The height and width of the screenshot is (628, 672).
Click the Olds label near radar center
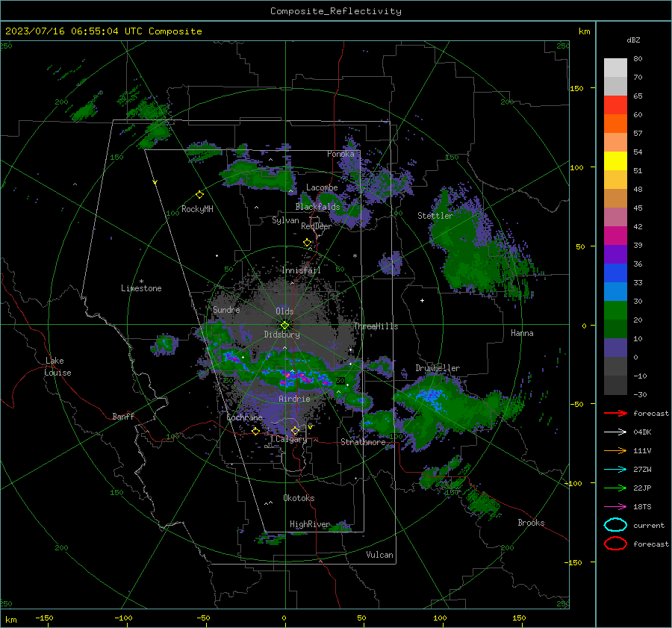click(x=284, y=311)
